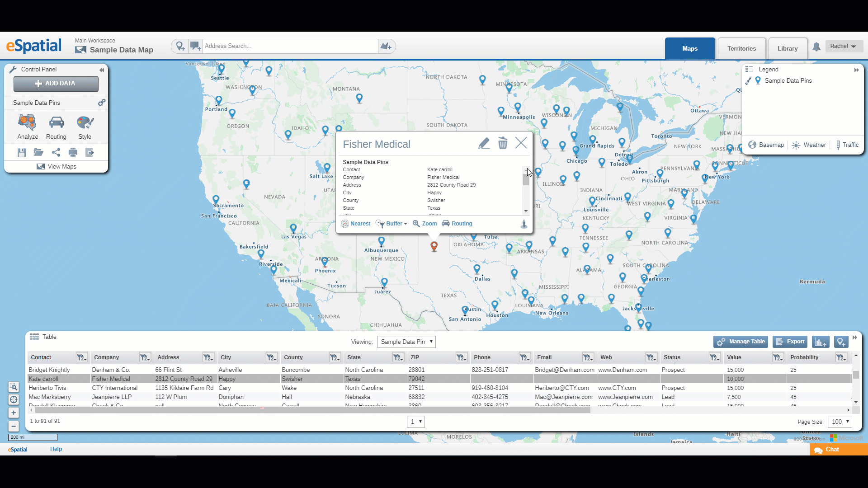Screen dimensions: 868x488
Task: Switch to the Library tab
Action: pyautogui.click(x=788, y=48)
